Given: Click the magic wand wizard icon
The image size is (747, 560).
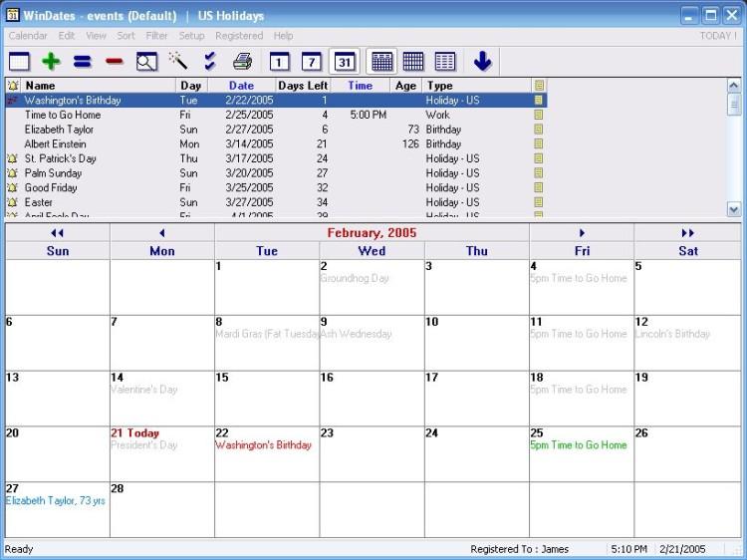Looking at the screenshot, I should 178,62.
